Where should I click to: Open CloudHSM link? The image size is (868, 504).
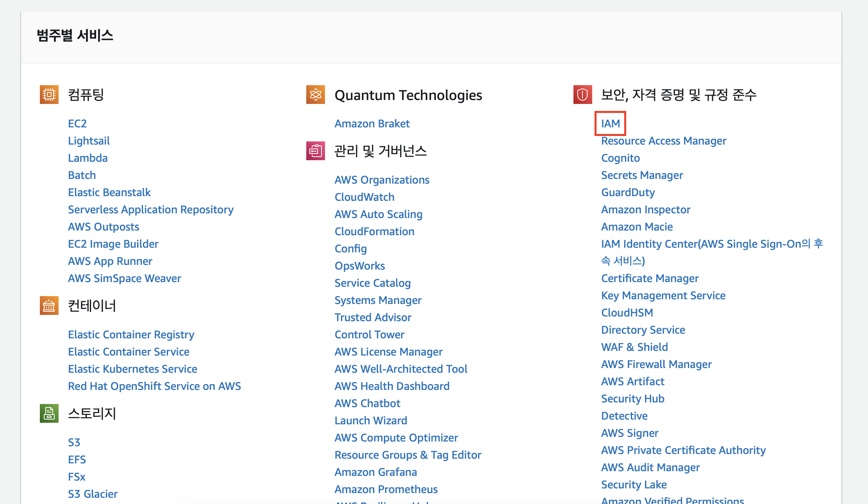[x=627, y=313]
